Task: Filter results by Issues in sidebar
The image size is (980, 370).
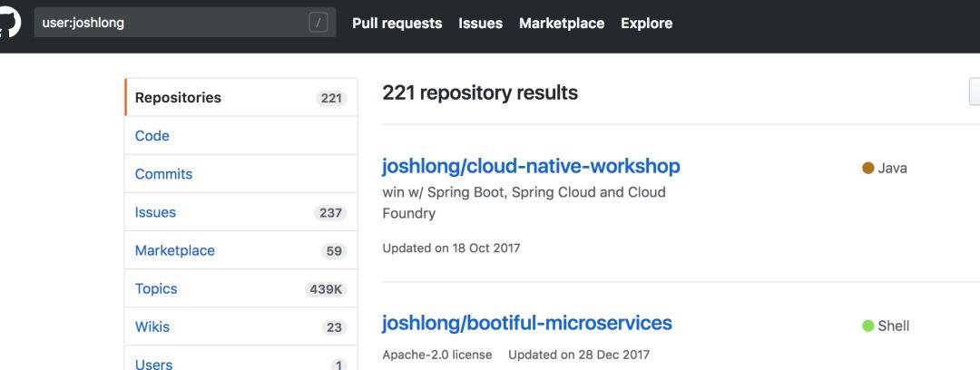Action: click(x=155, y=212)
